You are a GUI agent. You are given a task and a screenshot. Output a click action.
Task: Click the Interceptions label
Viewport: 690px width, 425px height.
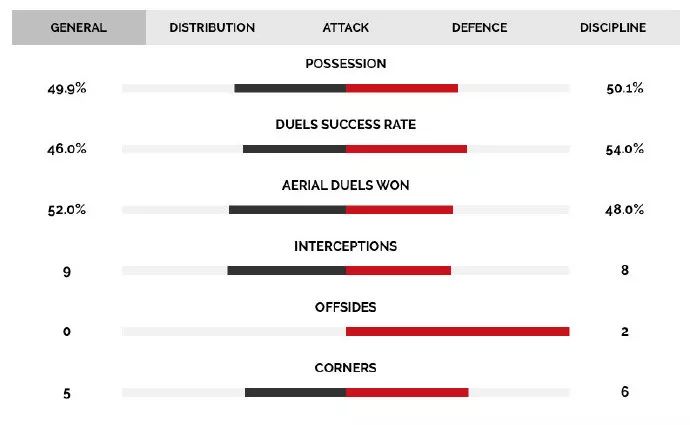tap(345, 246)
